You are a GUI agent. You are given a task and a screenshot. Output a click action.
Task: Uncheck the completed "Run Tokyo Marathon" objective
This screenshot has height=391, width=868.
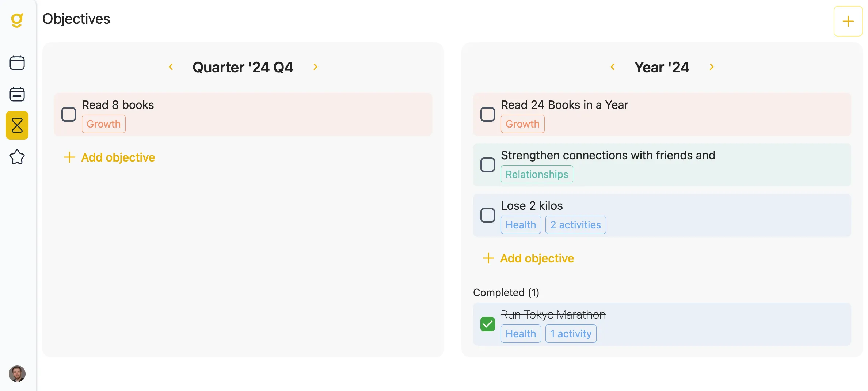(487, 324)
